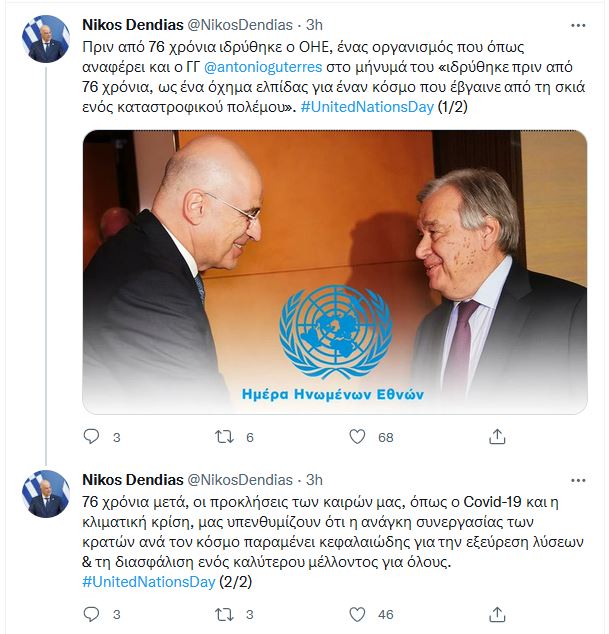Open the first tweet's 3h timestamp
This screenshot has height=634, width=609.
tap(314, 25)
